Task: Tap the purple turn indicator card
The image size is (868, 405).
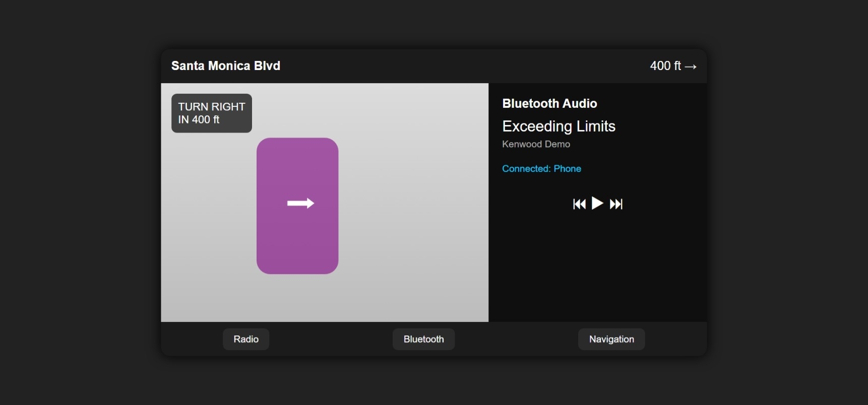Action: click(297, 242)
